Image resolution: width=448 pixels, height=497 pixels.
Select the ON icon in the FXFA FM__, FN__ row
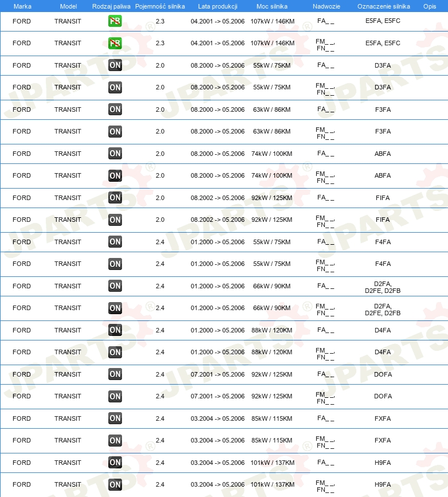point(115,440)
